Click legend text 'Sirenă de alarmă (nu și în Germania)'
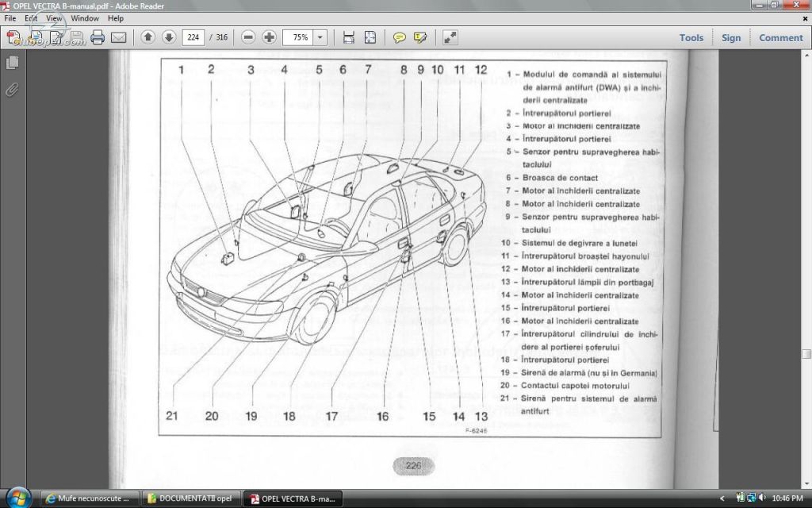The height and width of the screenshot is (508, 812). [589, 373]
